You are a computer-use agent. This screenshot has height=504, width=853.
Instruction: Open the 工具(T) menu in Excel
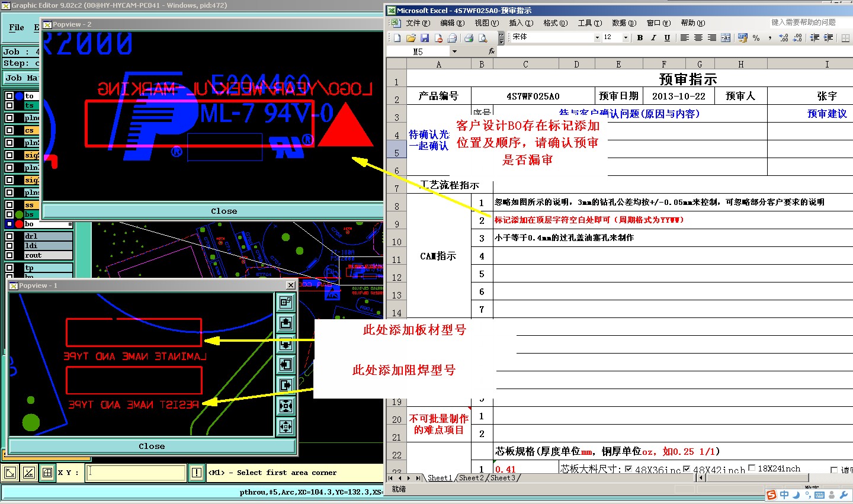[x=590, y=23]
